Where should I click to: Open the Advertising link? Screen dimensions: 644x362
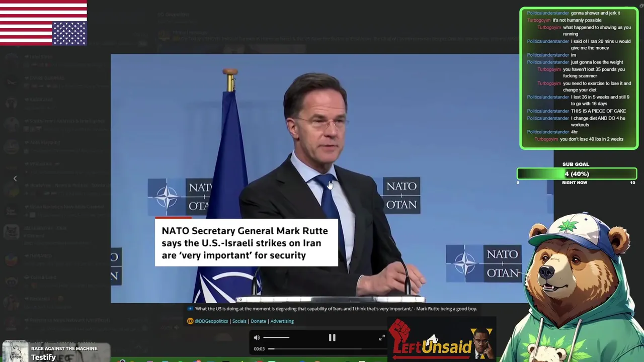click(x=282, y=321)
